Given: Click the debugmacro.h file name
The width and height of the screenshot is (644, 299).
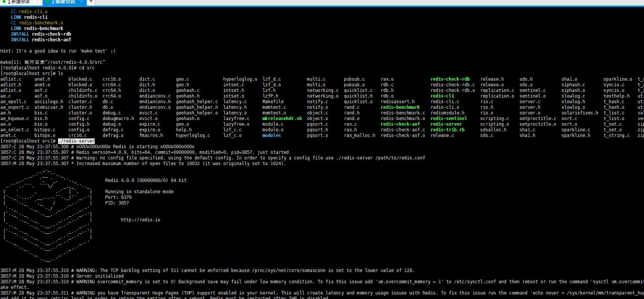Looking at the screenshot, I should click(118, 119).
